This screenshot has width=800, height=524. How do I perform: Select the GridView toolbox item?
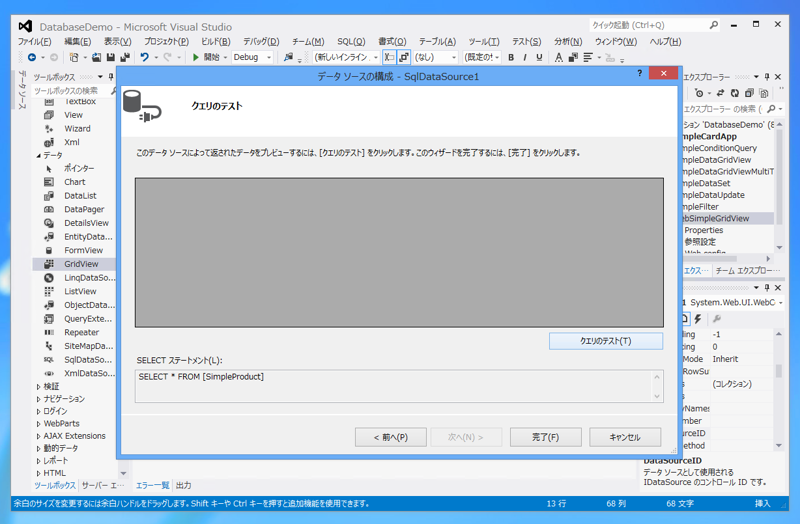74,264
